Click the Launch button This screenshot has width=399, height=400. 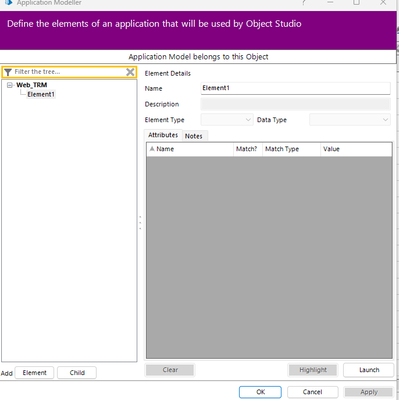tap(369, 370)
